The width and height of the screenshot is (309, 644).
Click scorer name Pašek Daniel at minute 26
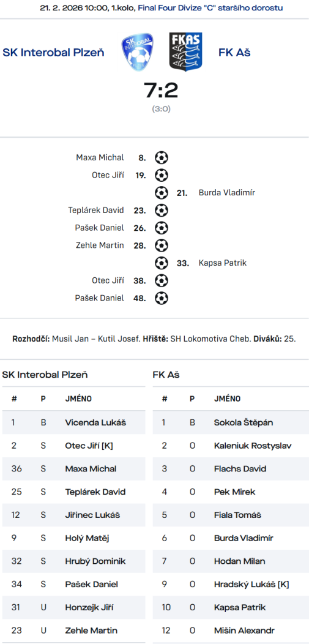(x=99, y=228)
